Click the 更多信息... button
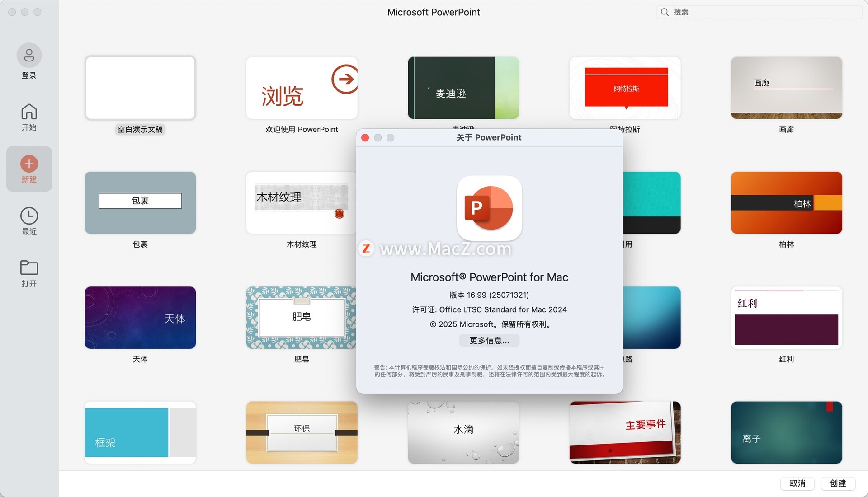The height and width of the screenshot is (497, 868). coord(489,341)
